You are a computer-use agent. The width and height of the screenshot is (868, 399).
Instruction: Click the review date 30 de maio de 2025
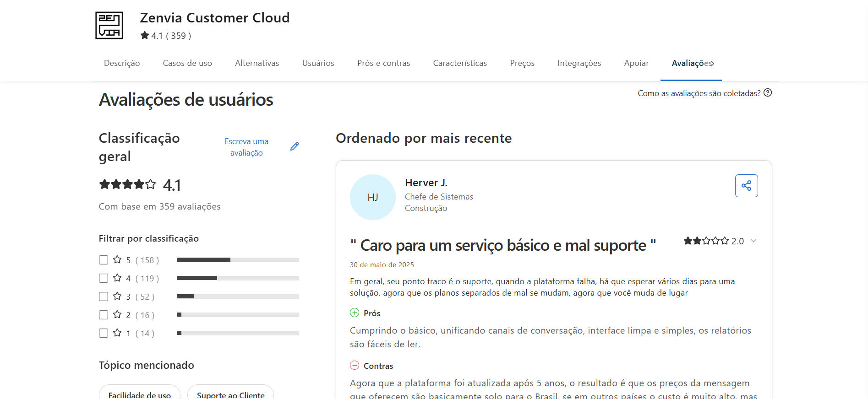(x=382, y=265)
